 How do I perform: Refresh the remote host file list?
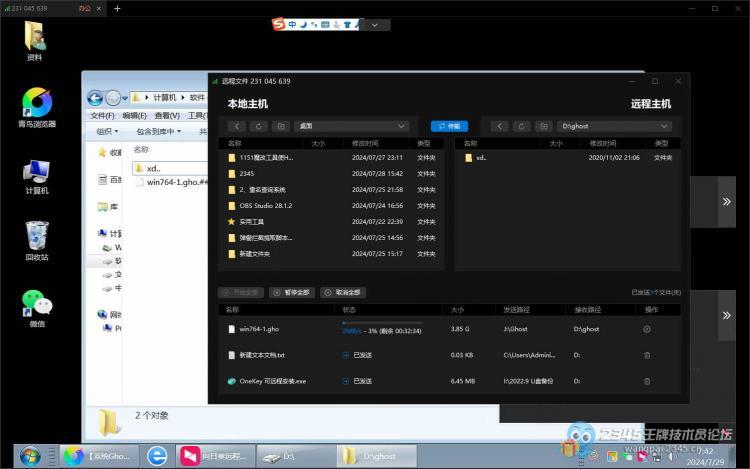pyautogui.click(x=520, y=127)
